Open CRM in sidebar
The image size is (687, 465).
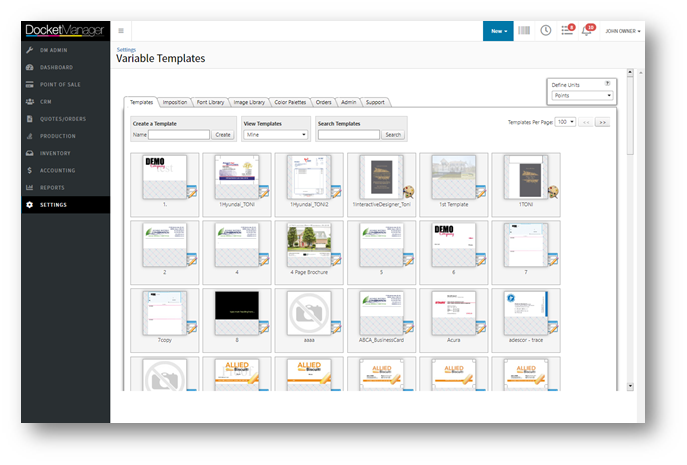[x=66, y=101]
